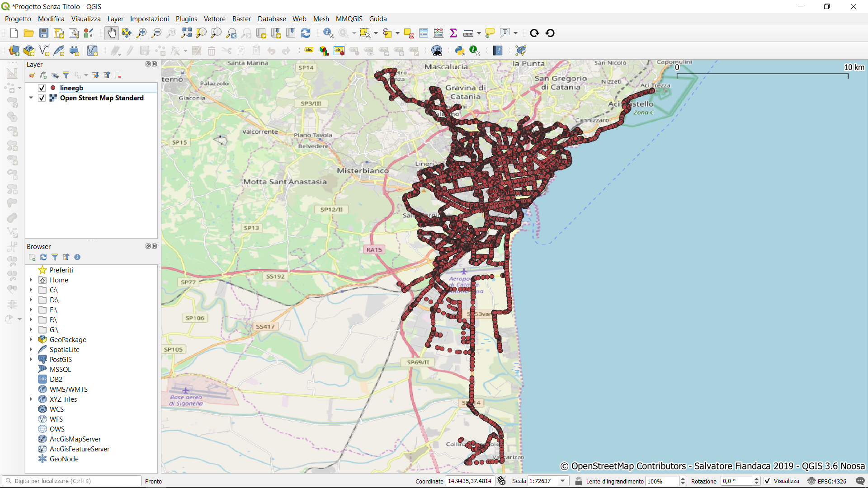Open the attribute table icon
This screenshot has height=488, width=868.
424,33
